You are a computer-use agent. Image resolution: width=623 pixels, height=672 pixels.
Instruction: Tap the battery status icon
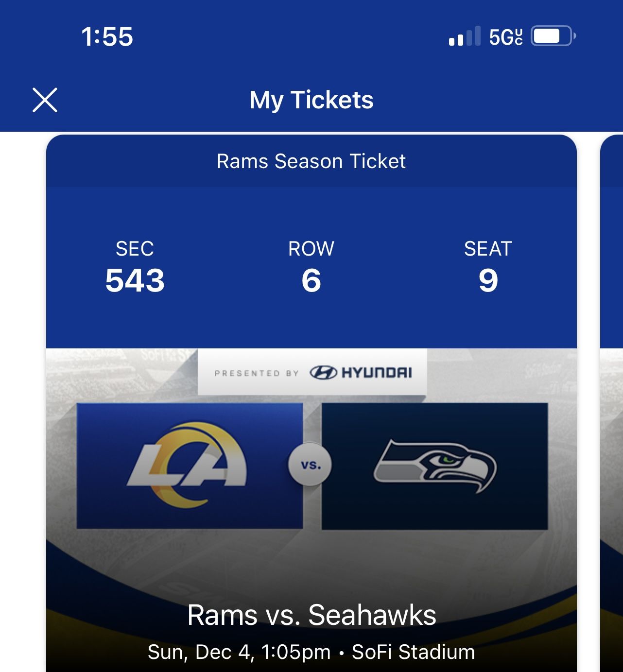[x=553, y=36]
